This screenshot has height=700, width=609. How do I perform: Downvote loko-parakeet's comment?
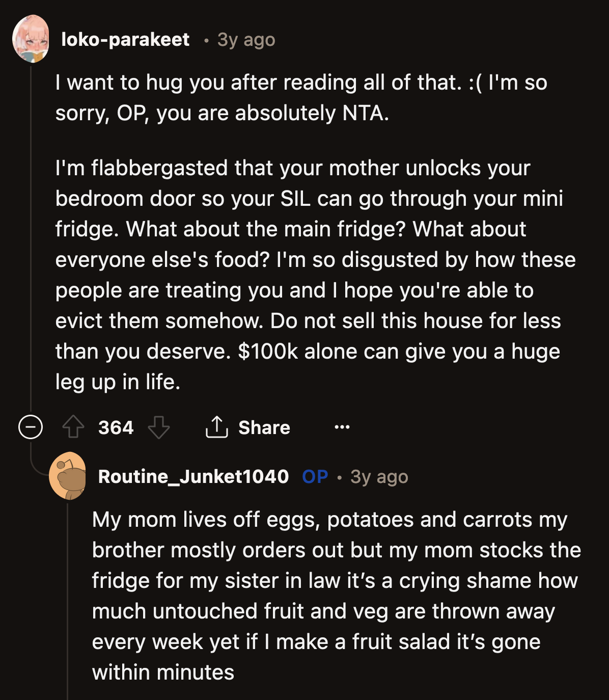click(x=158, y=427)
